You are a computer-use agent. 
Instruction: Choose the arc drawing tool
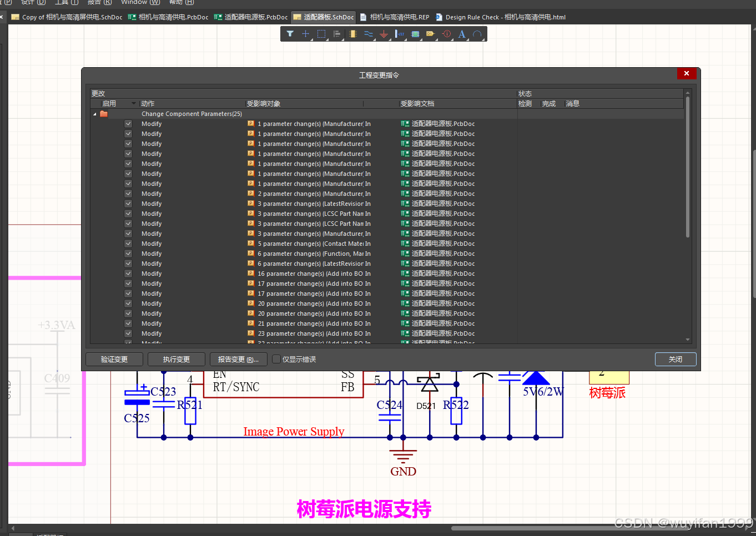tap(477, 34)
